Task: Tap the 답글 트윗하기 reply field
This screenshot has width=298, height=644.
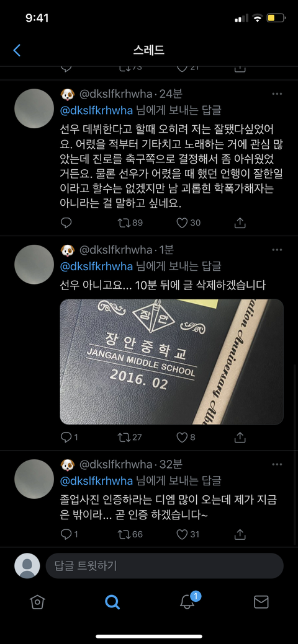Action: (x=165, y=566)
